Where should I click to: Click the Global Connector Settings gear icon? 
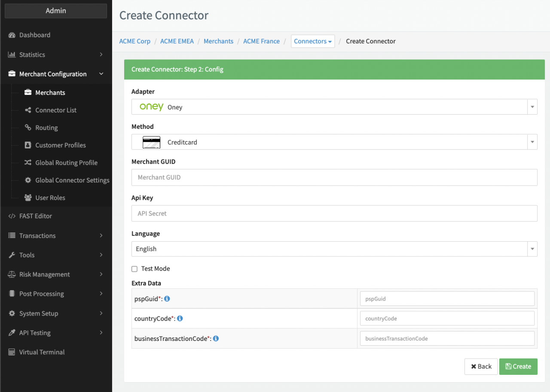click(x=28, y=180)
